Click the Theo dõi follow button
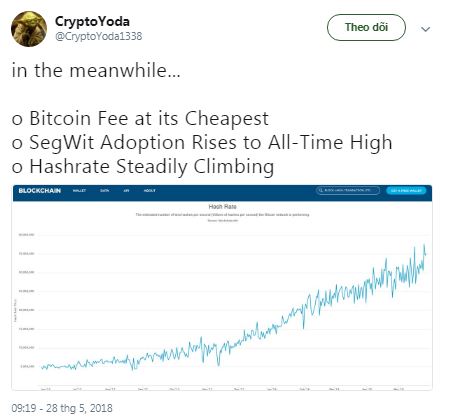450x420 pixels. [x=366, y=27]
